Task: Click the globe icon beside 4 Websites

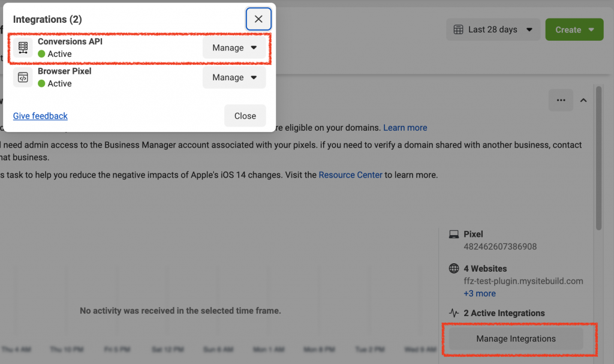Action: click(x=454, y=269)
